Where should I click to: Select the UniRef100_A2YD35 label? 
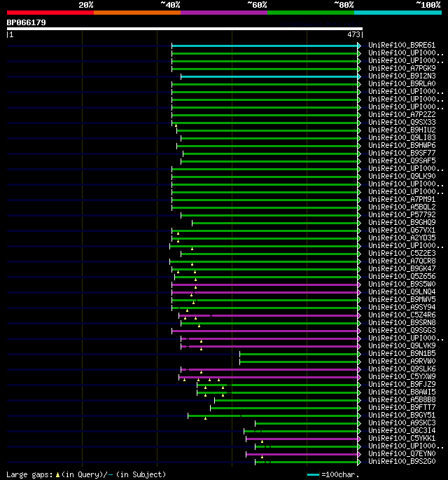point(402,238)
